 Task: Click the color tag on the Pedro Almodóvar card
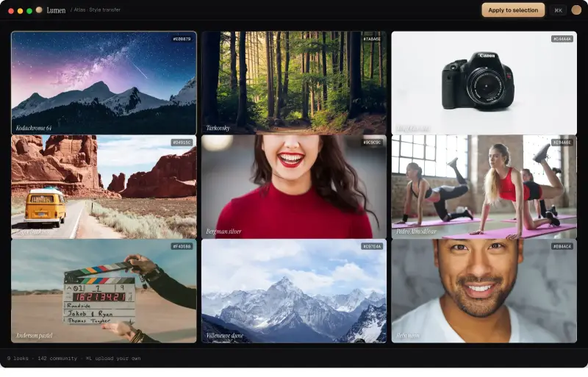(562, 143)
